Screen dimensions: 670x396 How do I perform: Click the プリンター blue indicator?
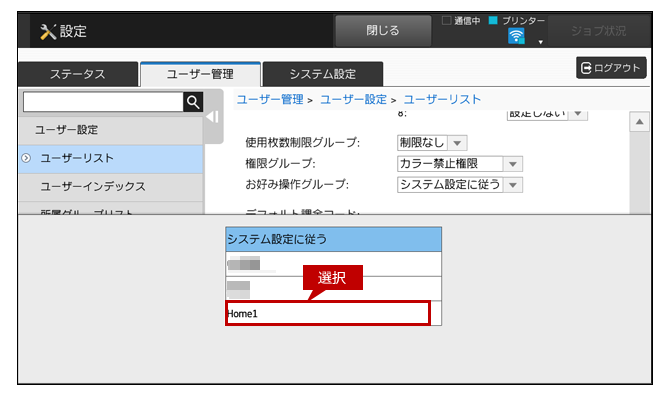(x=493, y=20)
